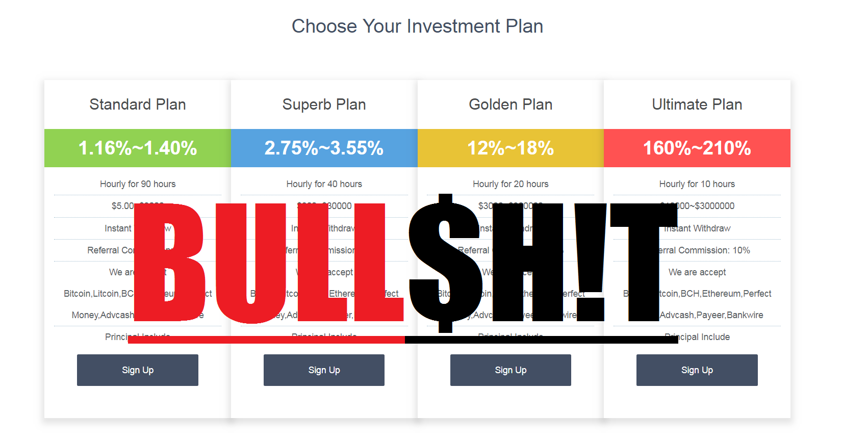
Task: Select the red 160%~210% rate banner
Action: (x=697, y=148)
